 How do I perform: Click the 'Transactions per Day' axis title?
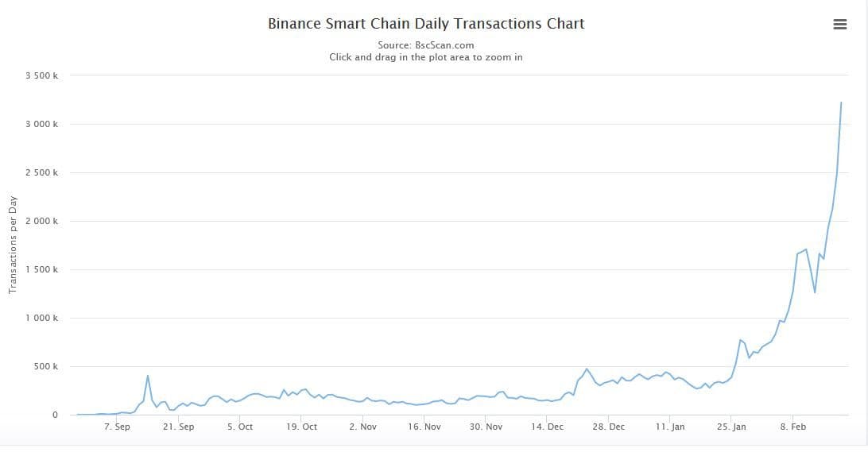pyautogui.click(x=13, y=245)
